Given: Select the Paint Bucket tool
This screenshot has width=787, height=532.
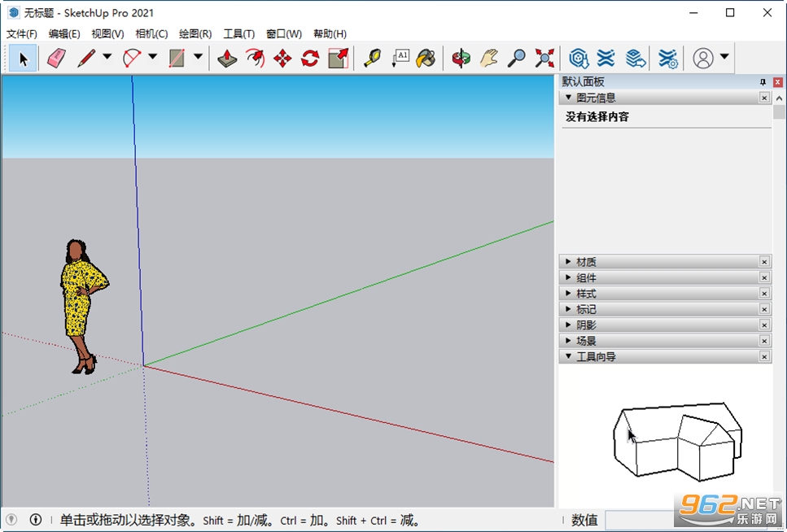Looking at the screenshot, I should pyautogui.click(x=426, y=59).
